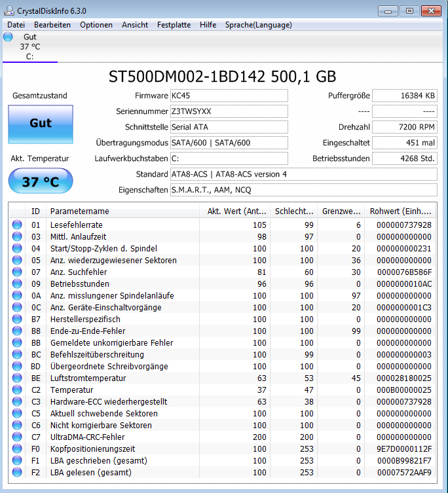448x493 pixels.
Task: Click status orb for Luftstromtemperatur row
Action: 17,378
